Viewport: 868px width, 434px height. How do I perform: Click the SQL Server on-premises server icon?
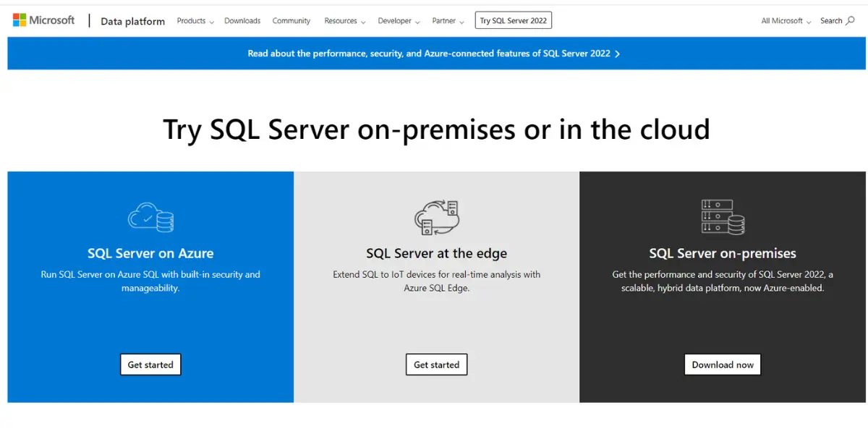click(x=723, y=217)
